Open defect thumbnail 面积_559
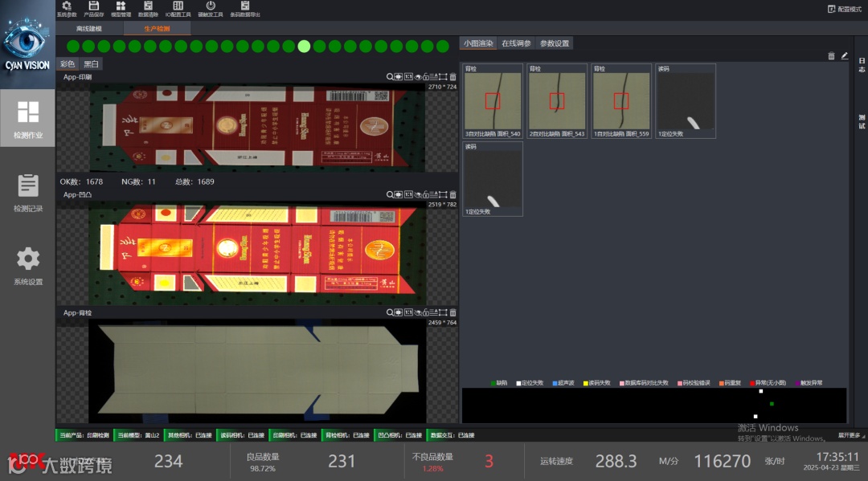868x481 pixels. point(621,101)
